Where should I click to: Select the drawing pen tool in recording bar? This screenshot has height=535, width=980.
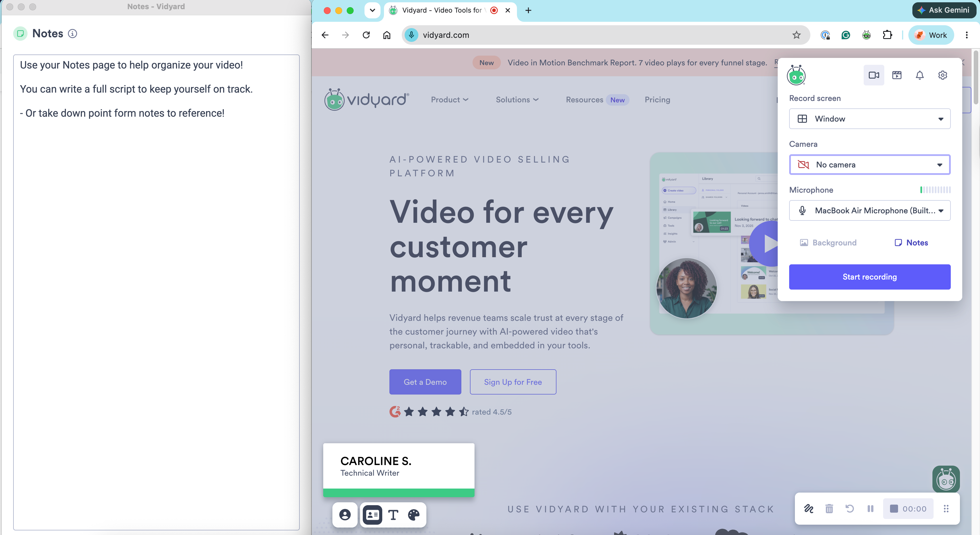(x=808, y=509)
